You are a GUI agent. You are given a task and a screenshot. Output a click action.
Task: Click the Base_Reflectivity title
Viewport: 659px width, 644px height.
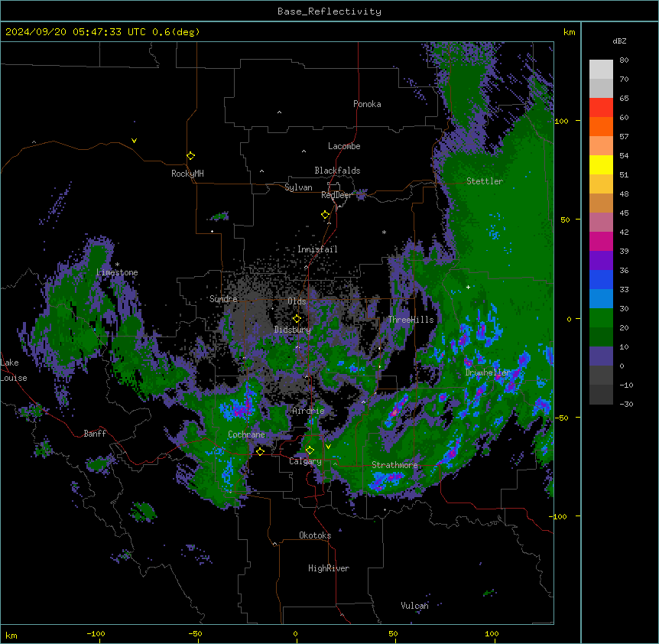[329, 11]
